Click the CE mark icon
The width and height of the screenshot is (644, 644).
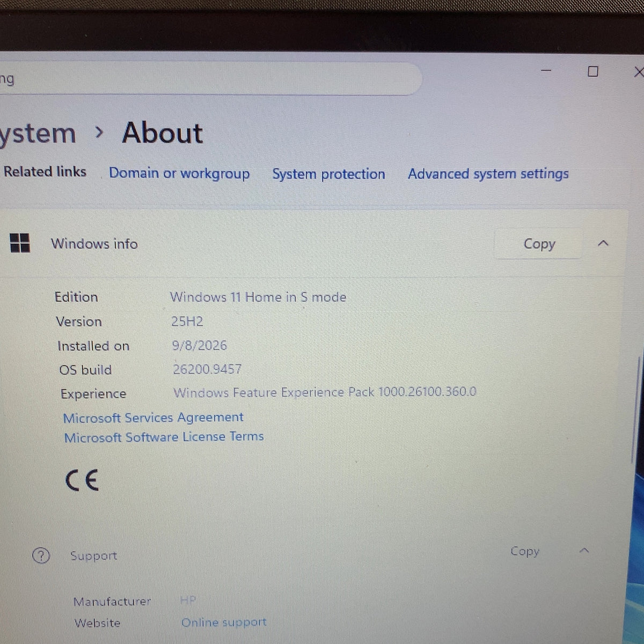point(82,480)
